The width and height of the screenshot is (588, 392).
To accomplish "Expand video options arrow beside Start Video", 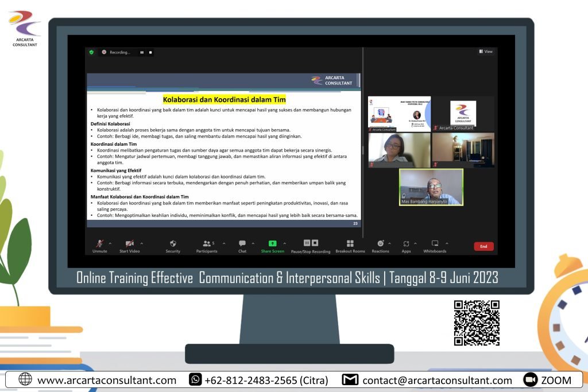I will coord(142,243).
